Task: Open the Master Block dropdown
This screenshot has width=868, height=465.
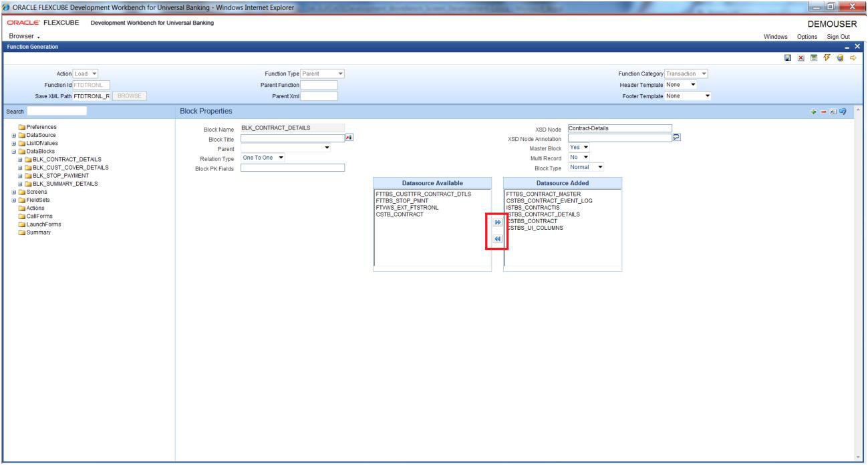Action: tap(579, 147)
